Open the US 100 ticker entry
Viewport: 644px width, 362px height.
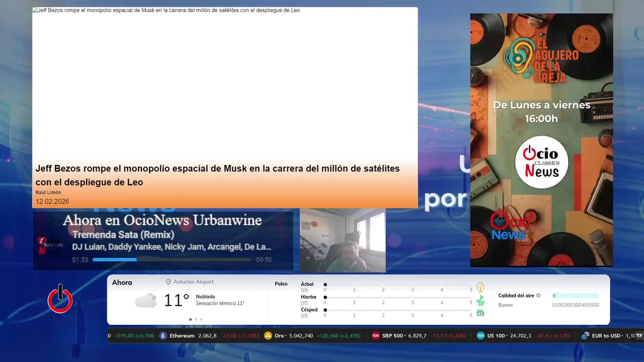(x=524, y=335)
